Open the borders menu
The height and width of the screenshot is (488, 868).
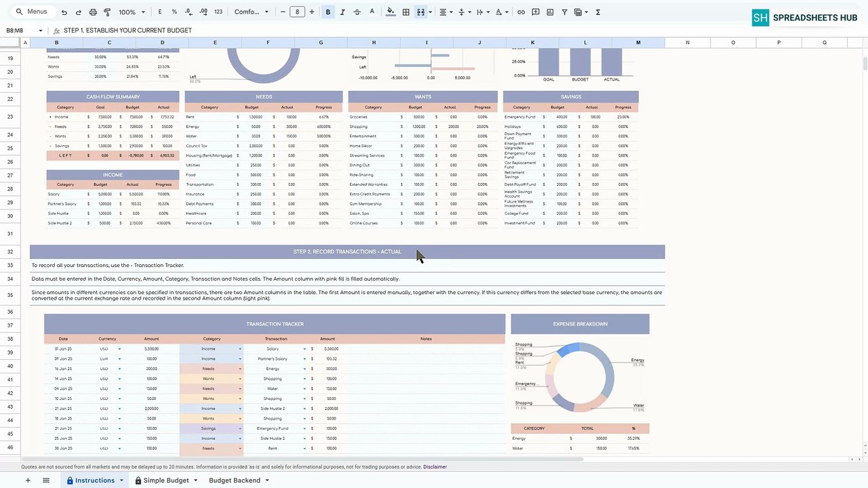[x=406, y=12]
